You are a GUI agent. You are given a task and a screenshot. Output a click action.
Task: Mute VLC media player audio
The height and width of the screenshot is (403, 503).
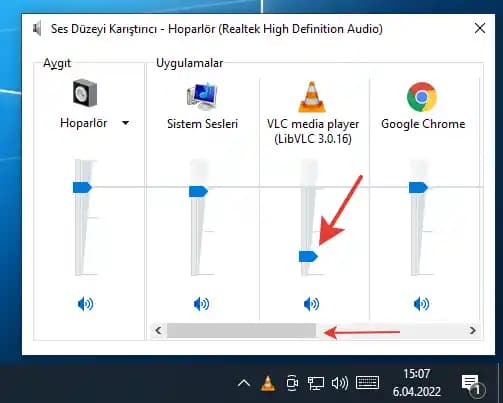(311, 304)
